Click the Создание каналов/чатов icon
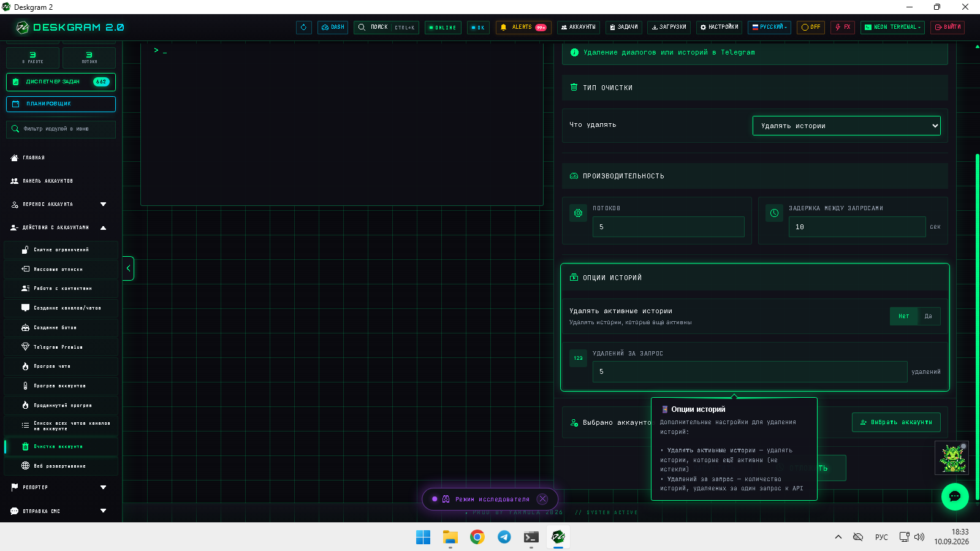The height and width of the screenshot is (551, 980). click(25, 308)
